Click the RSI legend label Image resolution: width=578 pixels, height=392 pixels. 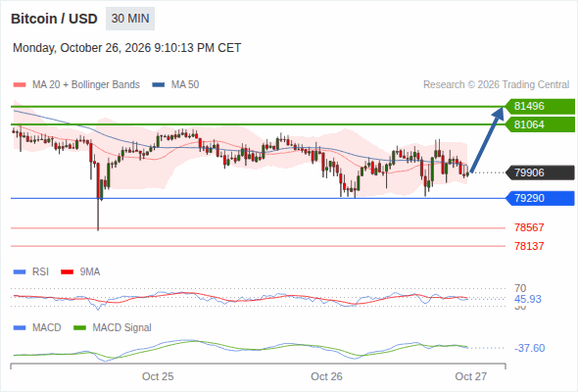[x=40, y=271]
